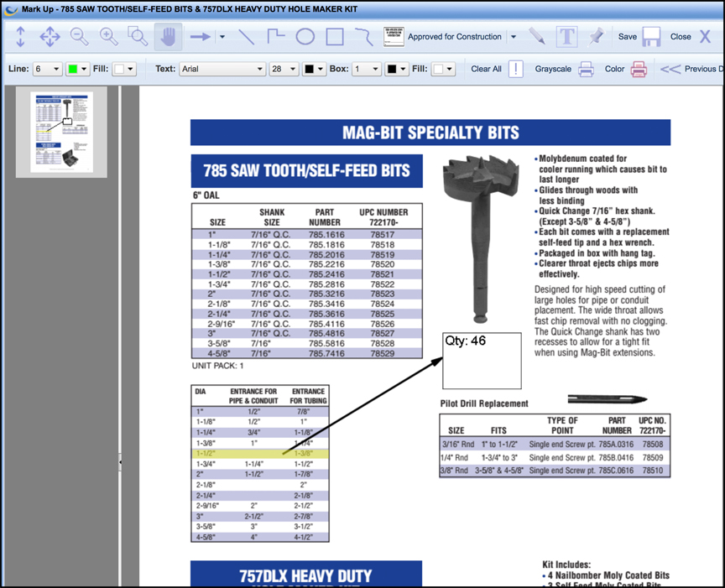This screenshot has height=588, width=725.
Task: Select the highlighter pen tool
Action: 537,37
